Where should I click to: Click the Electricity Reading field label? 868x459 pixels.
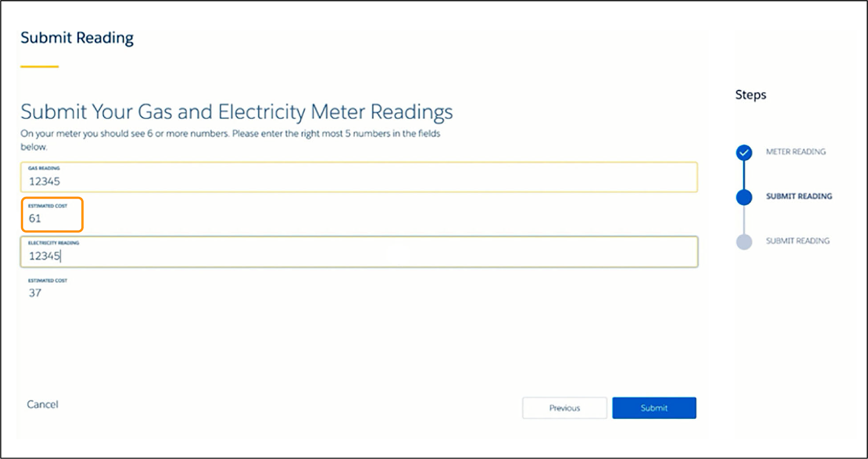pyautogui.click(x=54, y=243)
